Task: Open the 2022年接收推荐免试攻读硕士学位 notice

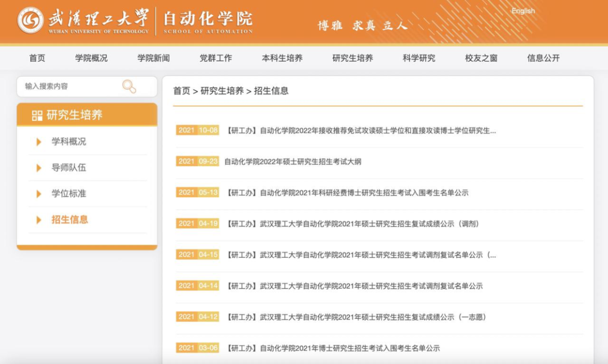Action: [x=360, y=131]
